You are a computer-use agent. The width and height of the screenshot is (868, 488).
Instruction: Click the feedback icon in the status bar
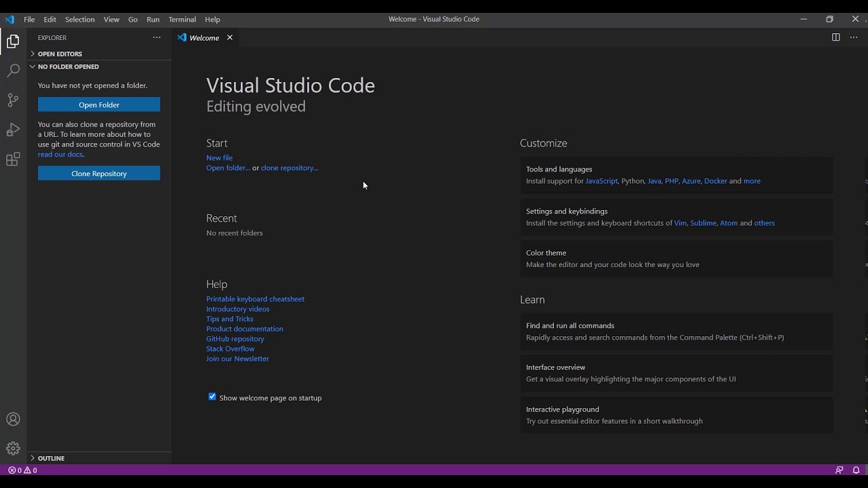(x=840, y=470)
